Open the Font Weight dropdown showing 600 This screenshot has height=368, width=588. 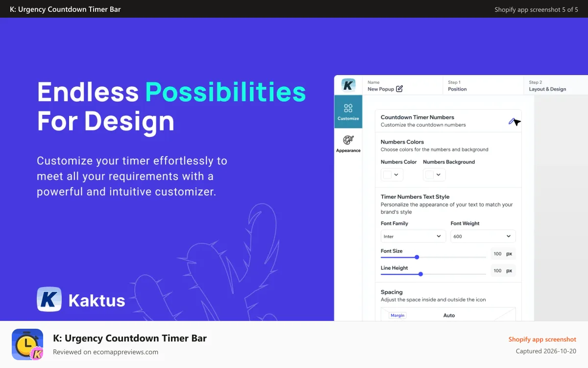(483, 236)
